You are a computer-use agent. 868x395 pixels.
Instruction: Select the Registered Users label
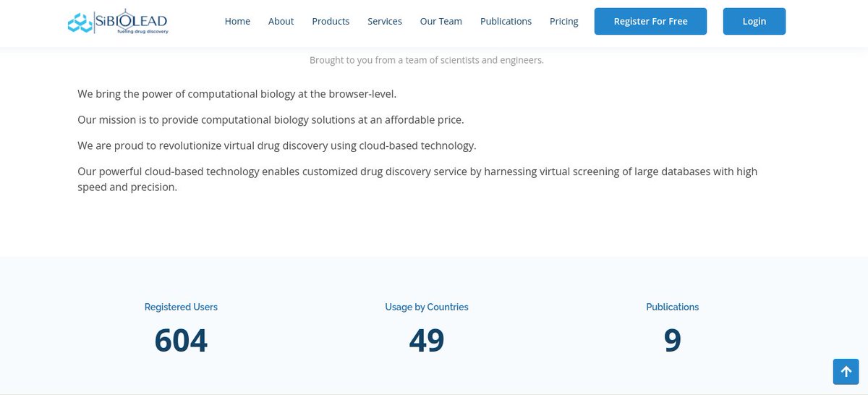[x=181, y=307]
